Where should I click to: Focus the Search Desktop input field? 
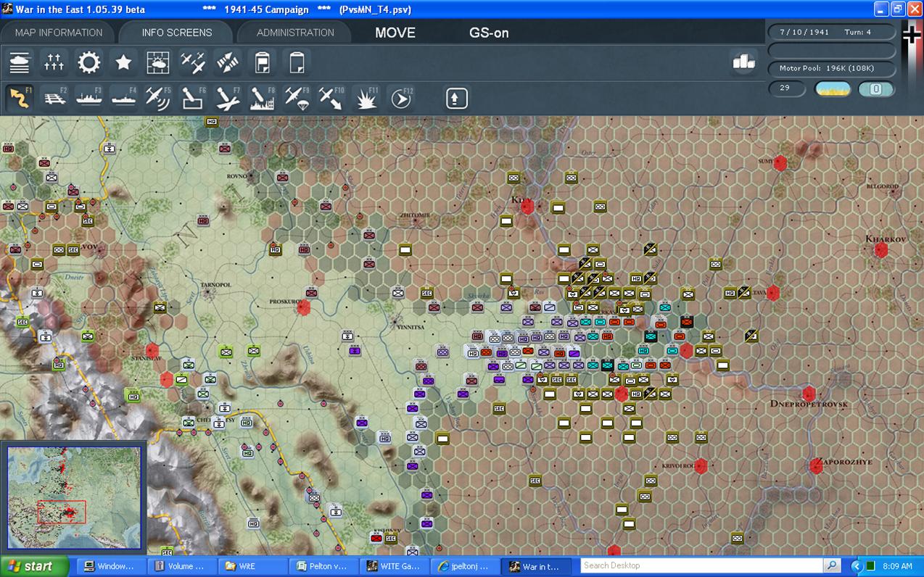[701, 566]
